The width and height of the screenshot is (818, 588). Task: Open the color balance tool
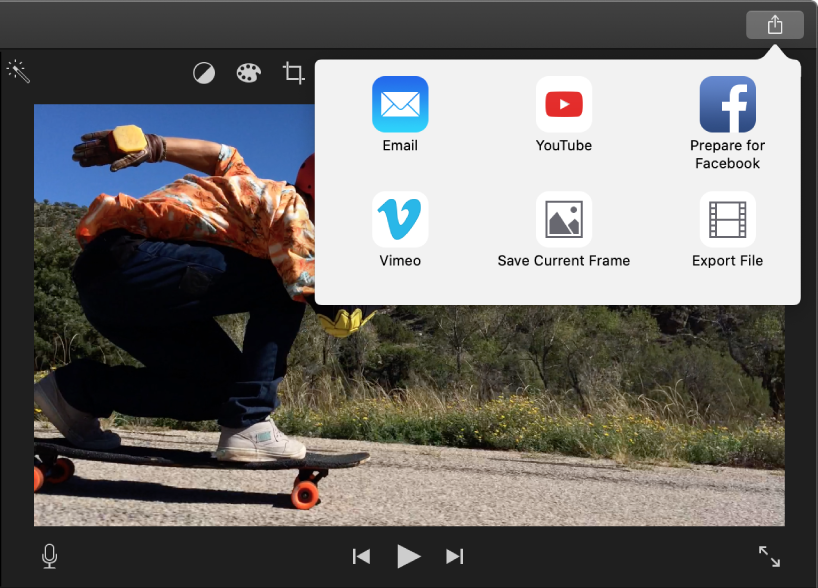coord(203,73)
